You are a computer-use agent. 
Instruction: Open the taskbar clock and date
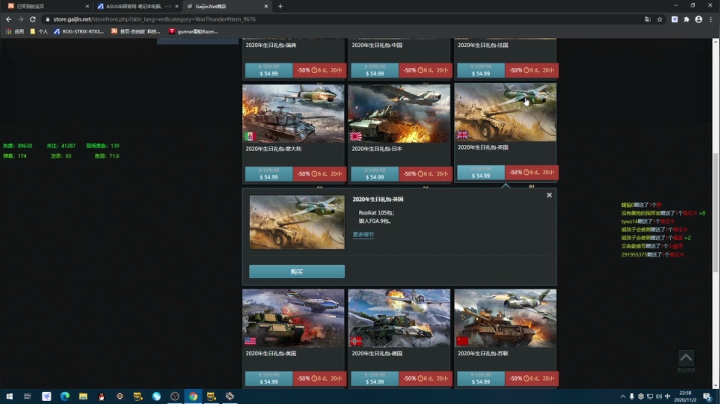(686, 396)
